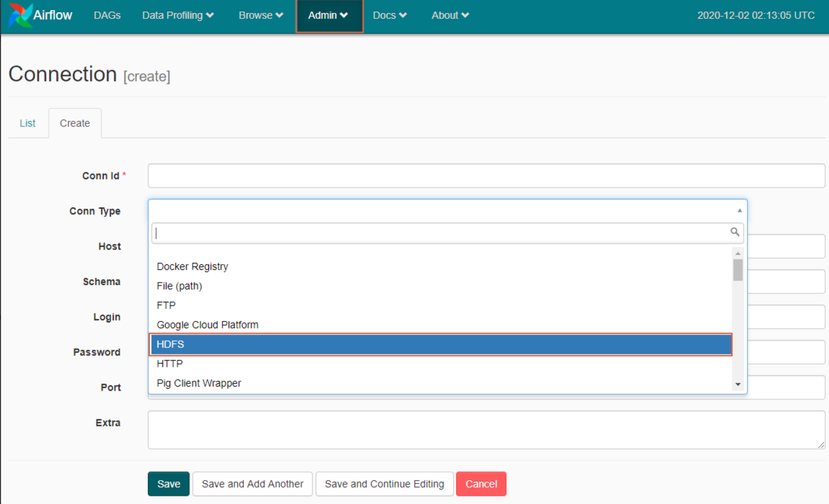Go to the DAGs page

[107, 15]
